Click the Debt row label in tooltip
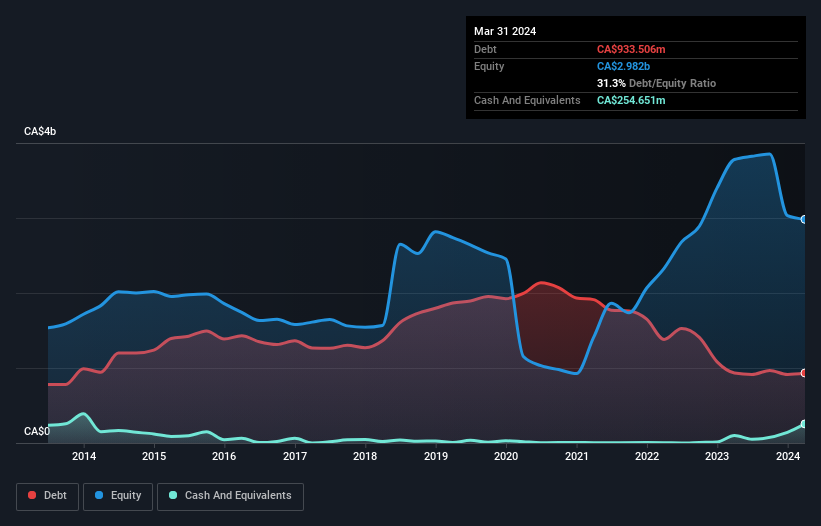The height and width of the screenshot is (526, 821). pyautogui.click(x=485, y=49)
